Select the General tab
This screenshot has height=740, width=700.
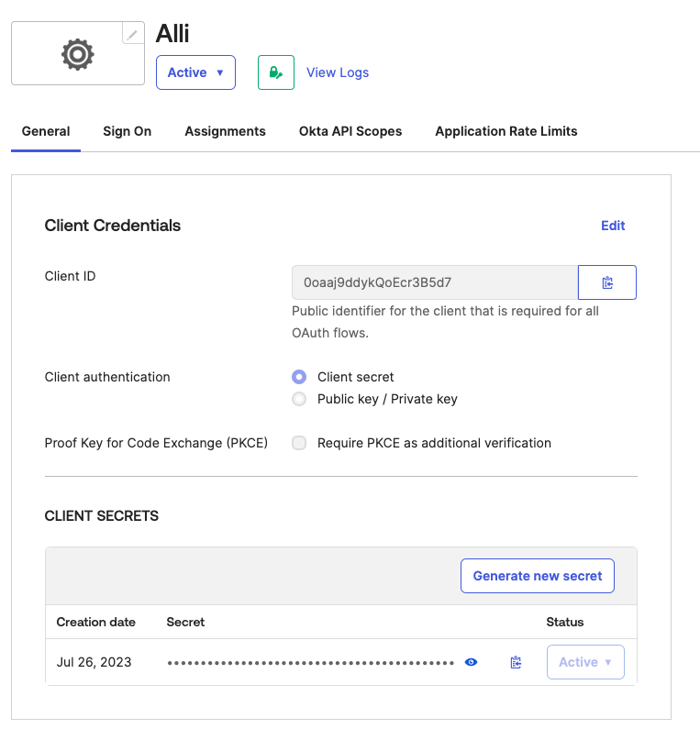(46, 131)
